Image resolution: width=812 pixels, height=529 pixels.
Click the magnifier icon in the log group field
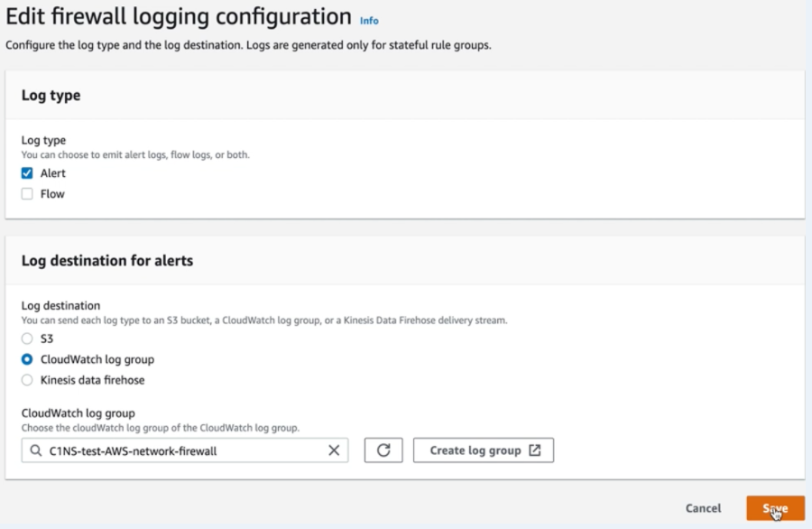35,450
